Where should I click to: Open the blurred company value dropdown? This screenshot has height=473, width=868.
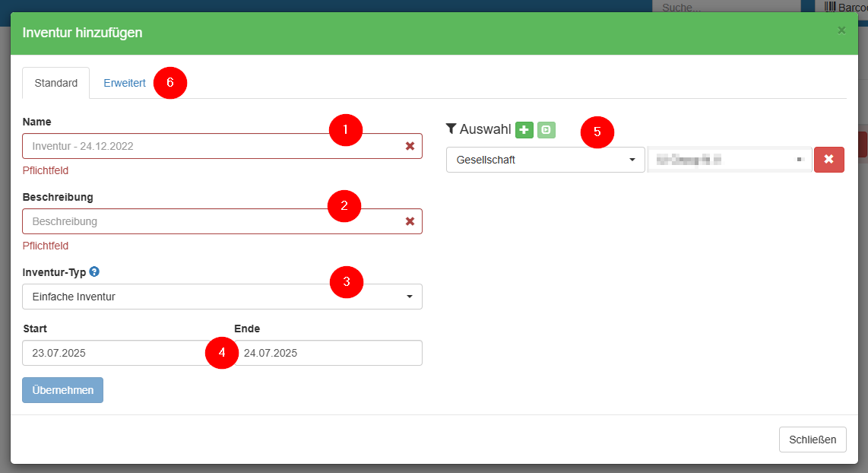[729, 160]
